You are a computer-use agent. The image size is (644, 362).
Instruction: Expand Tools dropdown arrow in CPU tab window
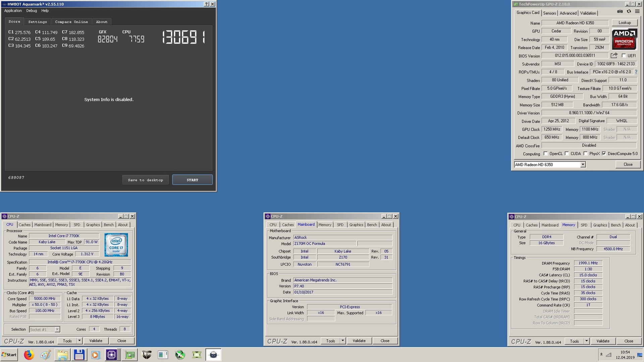coord(79,341)
